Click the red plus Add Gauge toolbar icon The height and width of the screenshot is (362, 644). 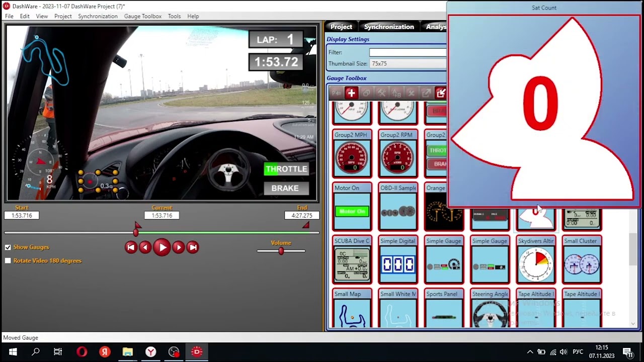pyautogui.click(x=351, y=93)
